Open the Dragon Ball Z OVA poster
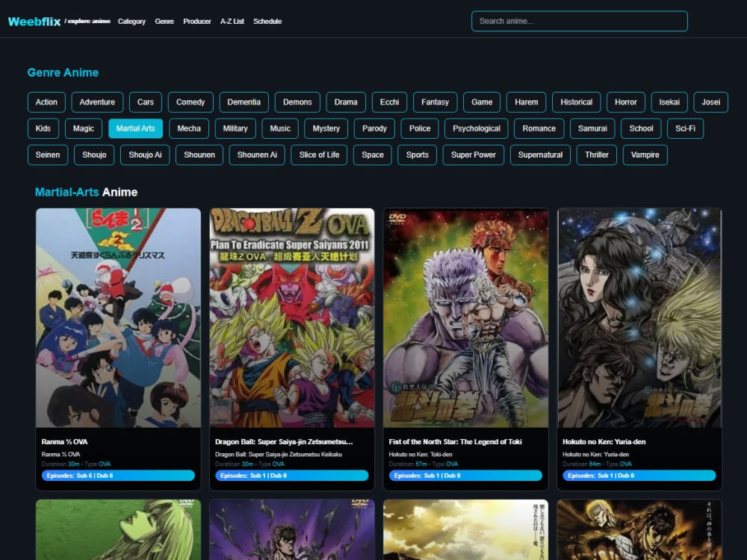 coord(292,317)
